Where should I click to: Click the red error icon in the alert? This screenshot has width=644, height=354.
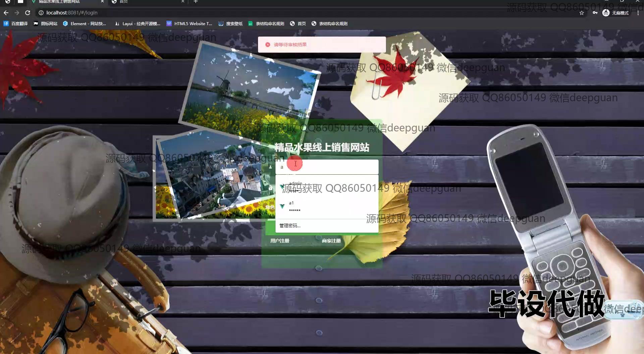pos(268,45)
